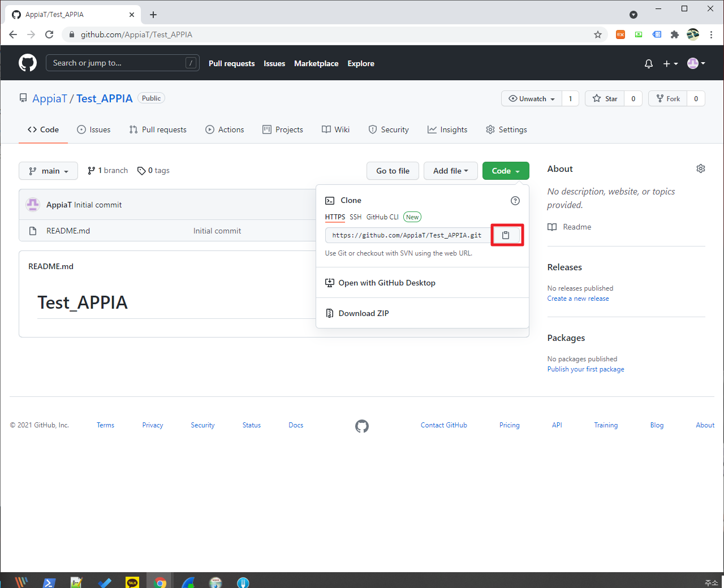
Task: Click Create a new release link
Action: pyautogui.click(x=578, y=299)
